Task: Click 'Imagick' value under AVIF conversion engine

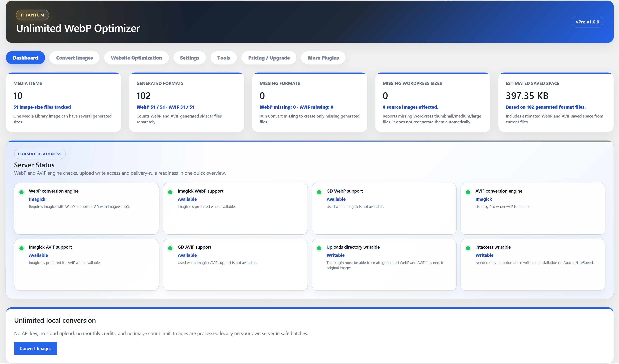Action: [x=483, y=199]
